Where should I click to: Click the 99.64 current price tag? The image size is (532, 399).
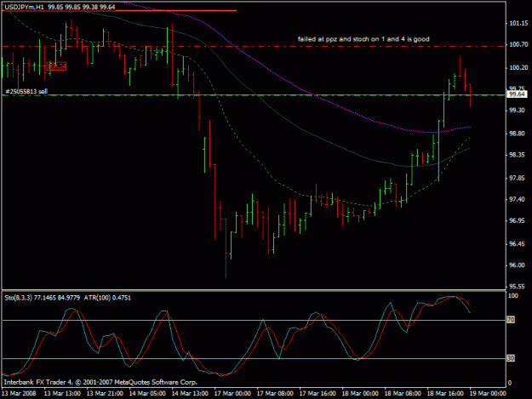517,94
